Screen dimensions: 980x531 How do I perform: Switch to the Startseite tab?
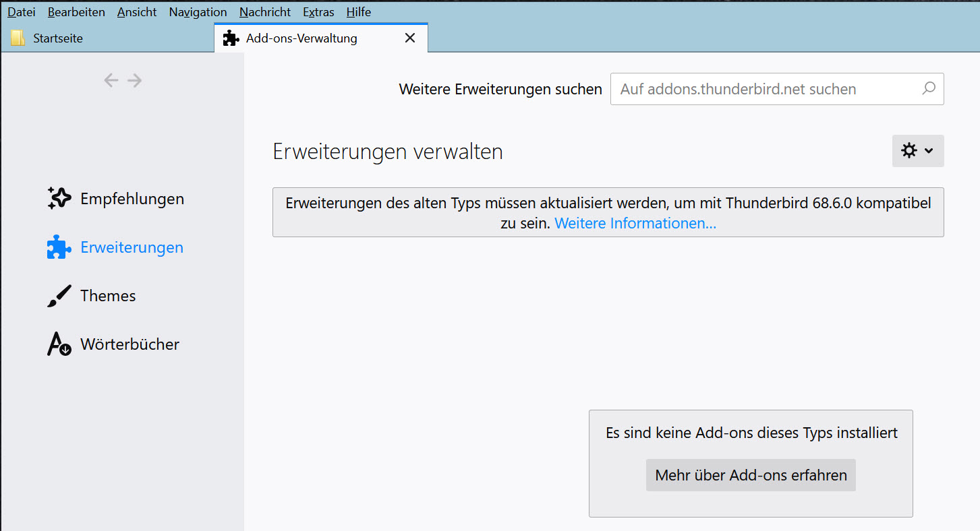108,38
